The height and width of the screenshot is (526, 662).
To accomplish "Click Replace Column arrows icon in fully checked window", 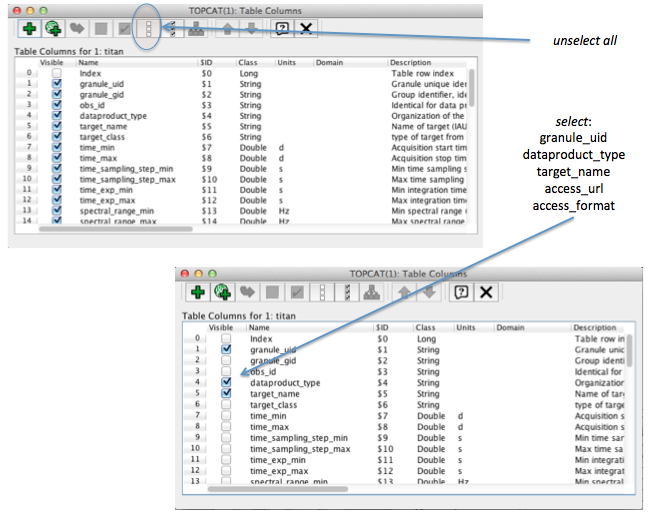I will 77,29.
